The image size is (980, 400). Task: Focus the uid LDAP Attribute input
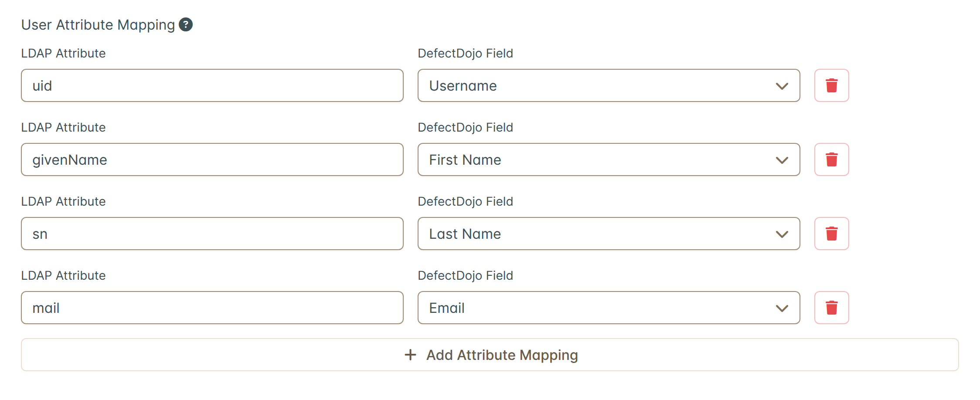pyautogui.click(x=212, y=85)
